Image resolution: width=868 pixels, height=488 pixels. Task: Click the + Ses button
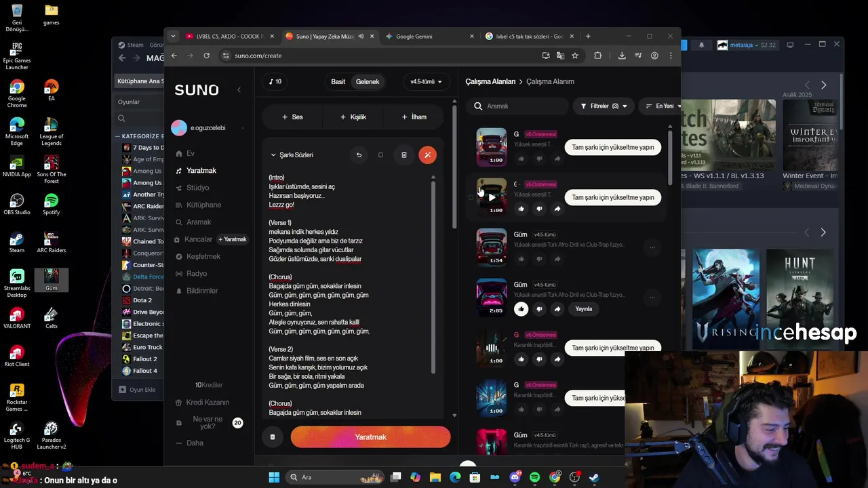(x=292, y=117)
